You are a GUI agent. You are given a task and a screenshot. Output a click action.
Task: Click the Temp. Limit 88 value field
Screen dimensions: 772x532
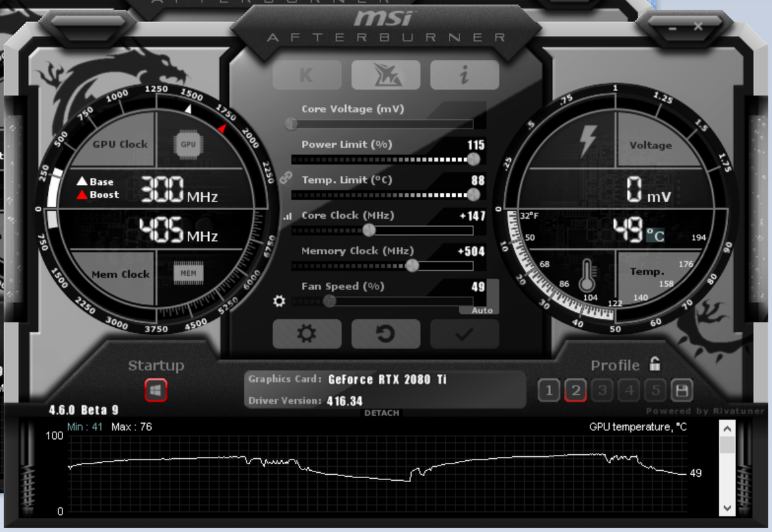(478, 180)
